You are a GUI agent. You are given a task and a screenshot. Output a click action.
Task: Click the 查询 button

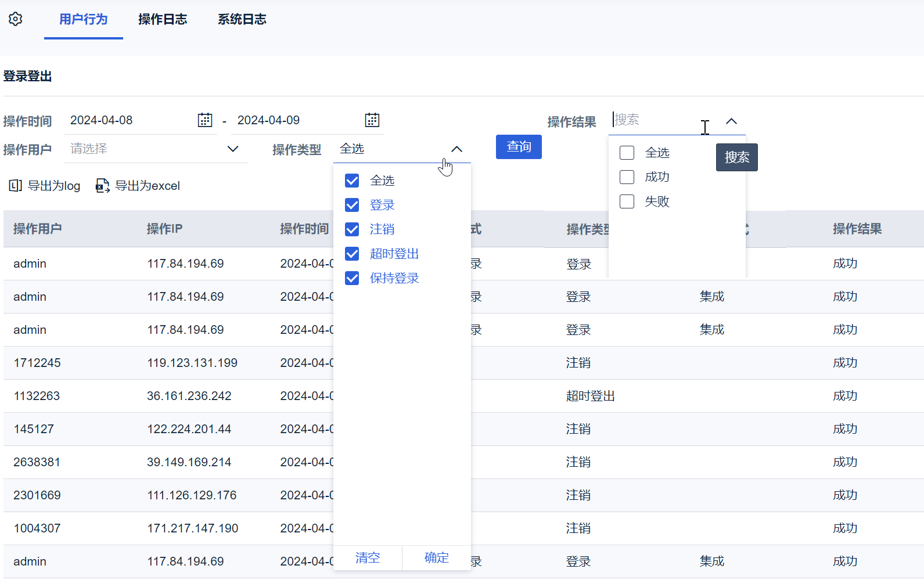click(519, 147)
